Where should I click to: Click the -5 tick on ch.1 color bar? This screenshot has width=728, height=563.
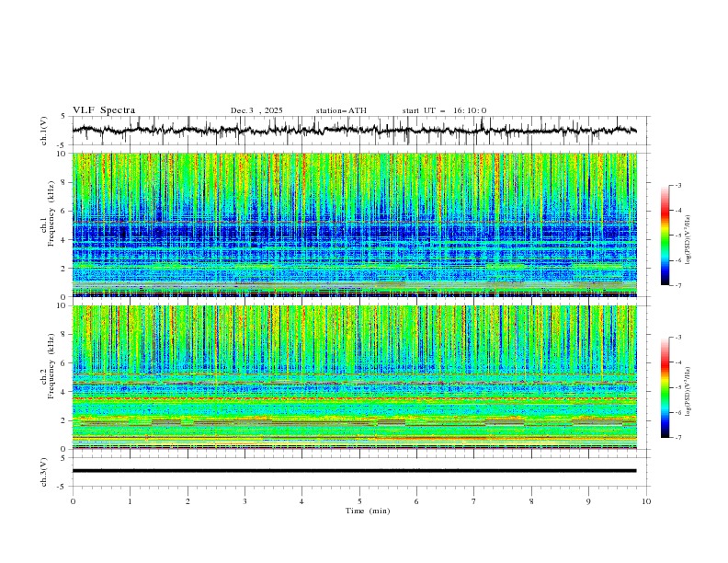(677, 236)
